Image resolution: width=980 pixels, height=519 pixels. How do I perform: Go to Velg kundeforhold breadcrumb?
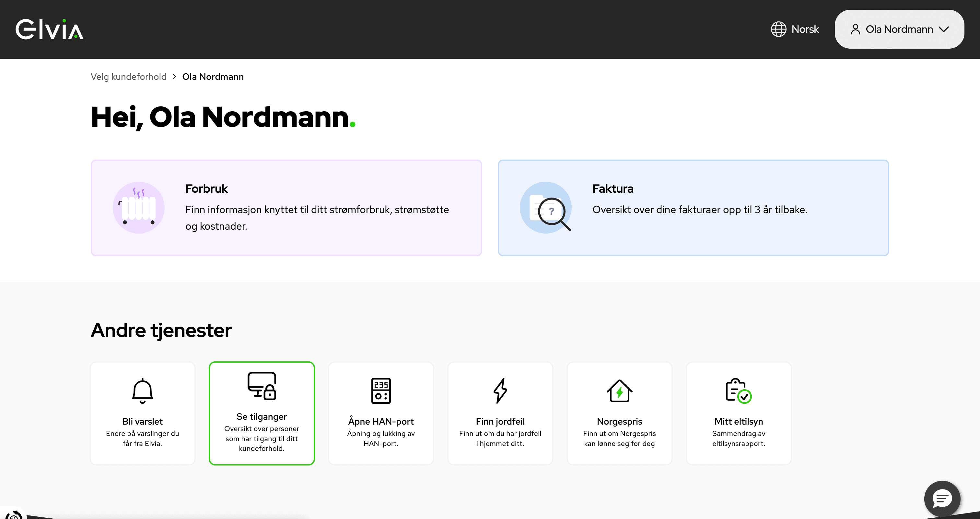[x=128, y=77]
